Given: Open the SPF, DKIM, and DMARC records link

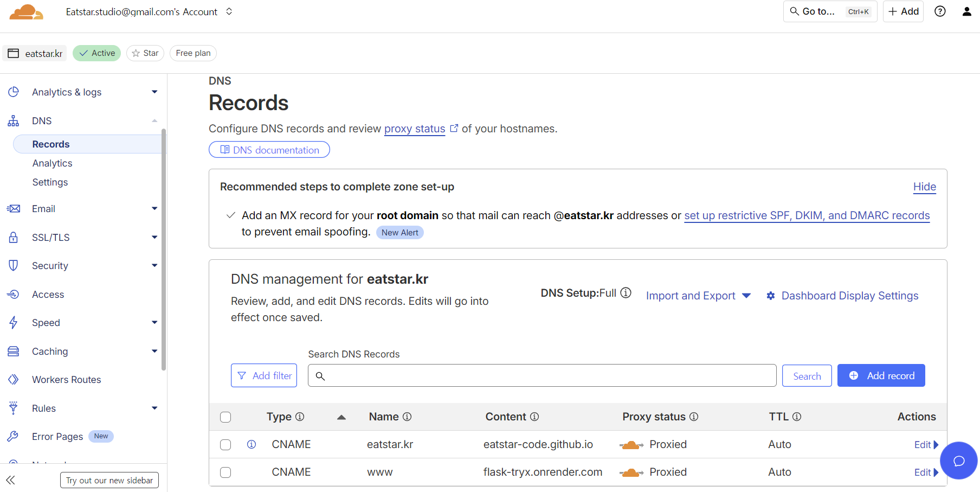Looking at the screenshot, I should pos(807,216).
